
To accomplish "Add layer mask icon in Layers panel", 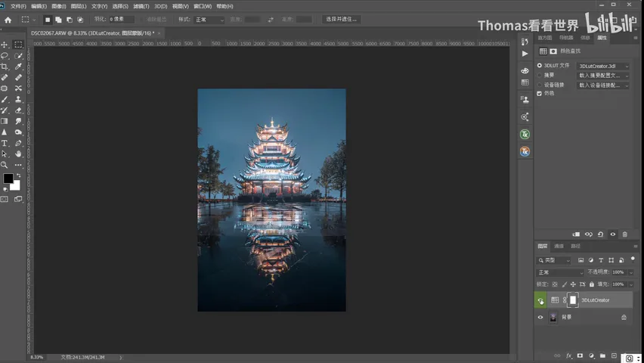I will pos(580,356).
